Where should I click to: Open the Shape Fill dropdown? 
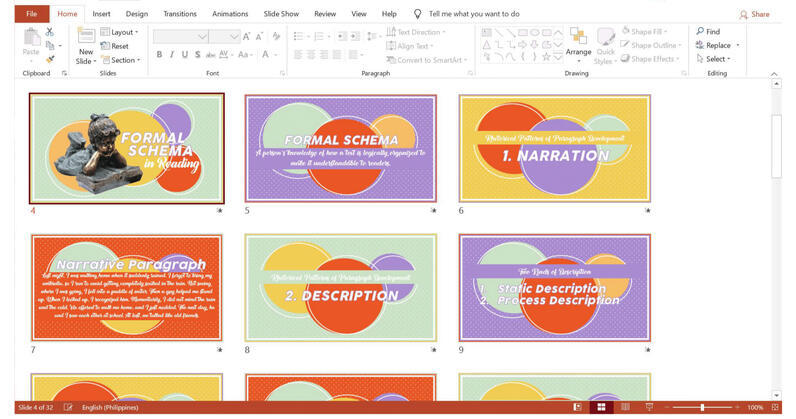click(x=645, y=31)
